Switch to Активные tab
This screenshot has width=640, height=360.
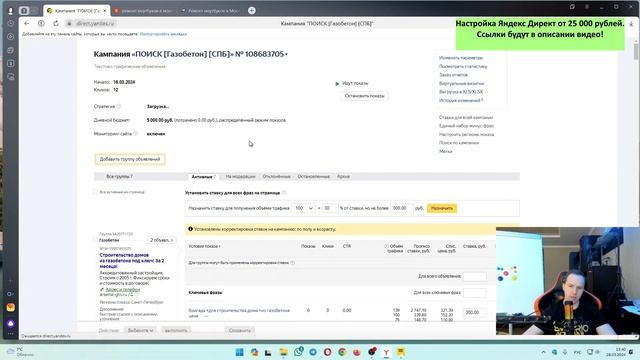click(x=203, y=177)
